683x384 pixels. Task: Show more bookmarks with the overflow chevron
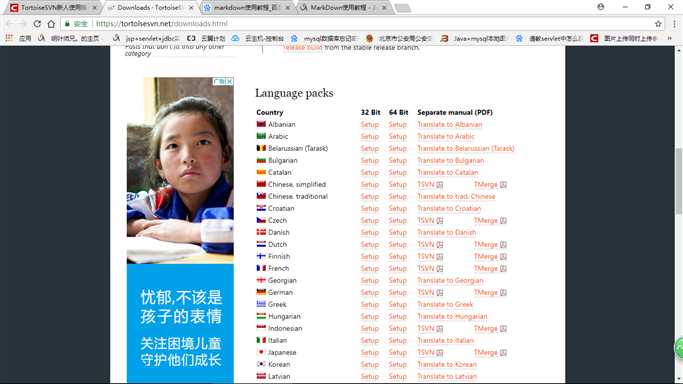point(669,38)
